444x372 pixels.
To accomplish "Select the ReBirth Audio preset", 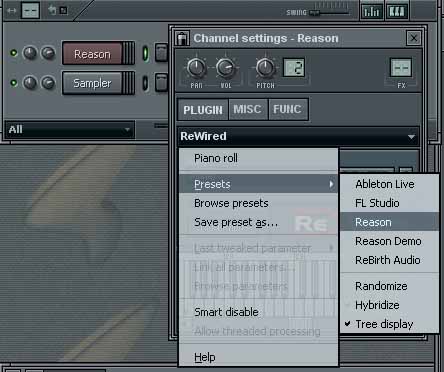I will (x=389, y=260).
